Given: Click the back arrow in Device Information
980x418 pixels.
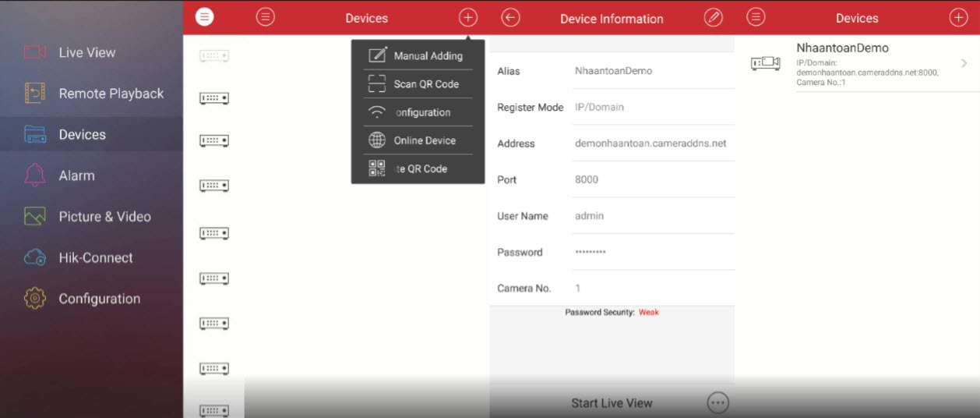Looking at the screenshot, I should click(510, 18).
